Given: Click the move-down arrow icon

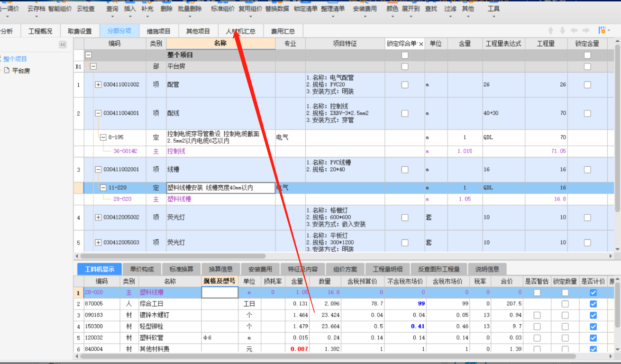Looking at the screenshot, I should tap(562, 31).
